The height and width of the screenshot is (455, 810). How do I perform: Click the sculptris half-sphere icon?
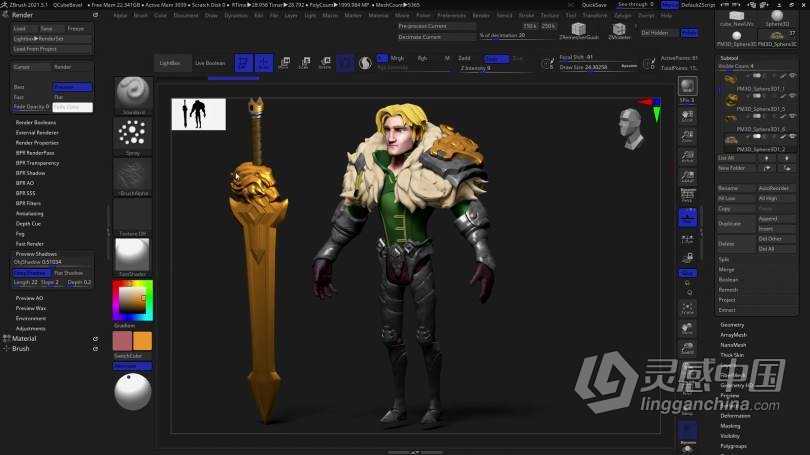coord(365,63)
